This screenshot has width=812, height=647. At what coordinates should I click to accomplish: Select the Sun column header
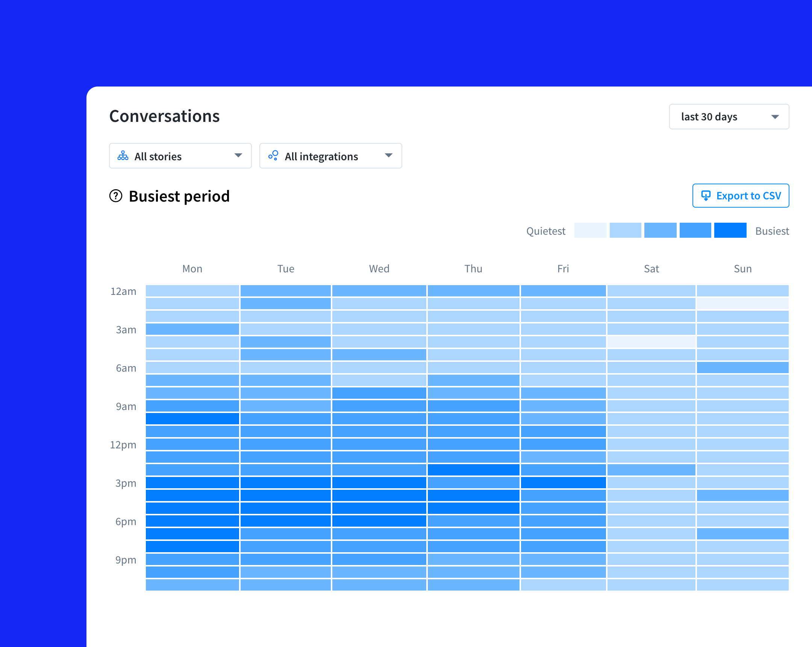click(742, 269)
